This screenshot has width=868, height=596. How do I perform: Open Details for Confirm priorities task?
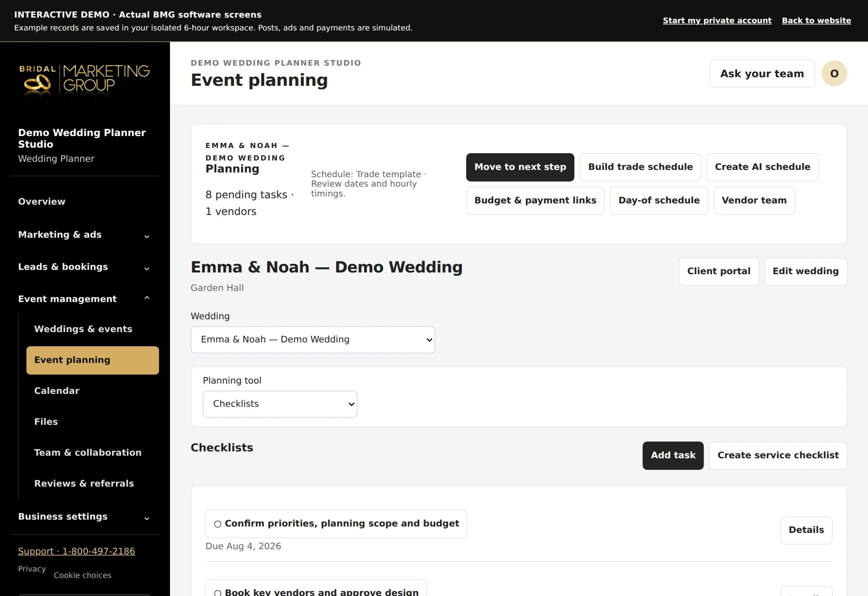pos(806,530)
